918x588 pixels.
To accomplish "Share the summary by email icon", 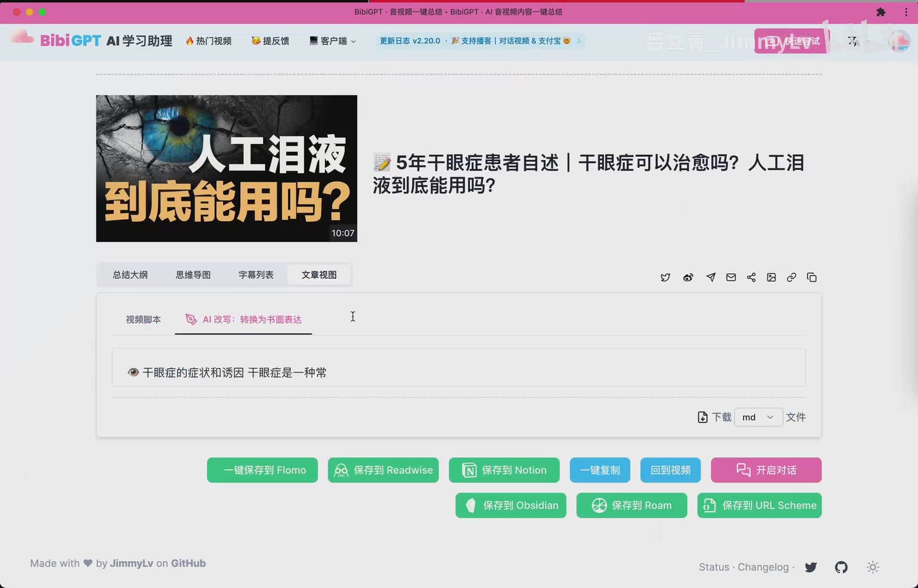I will pyautogui.click(x=731, y=278).
